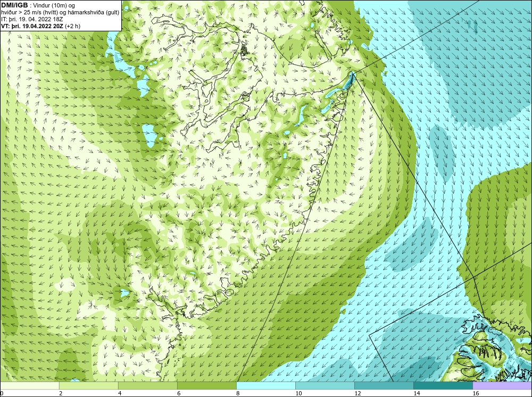Image resolution: width=532 pixels, height=397 pixels.
Task: Click the 8–10 m/s light cyan swatch
Action: tap(266, 385)
